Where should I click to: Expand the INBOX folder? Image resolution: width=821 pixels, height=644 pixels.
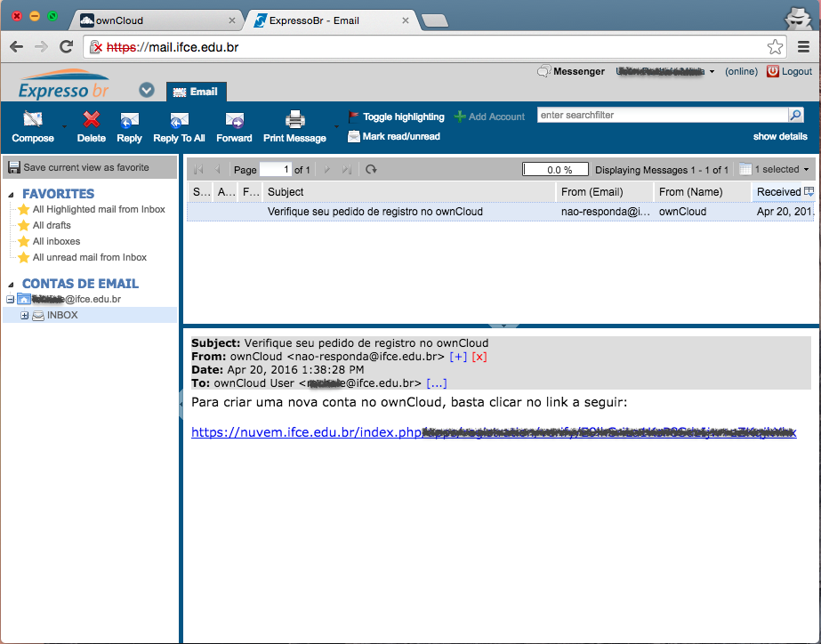click(25, 315)
